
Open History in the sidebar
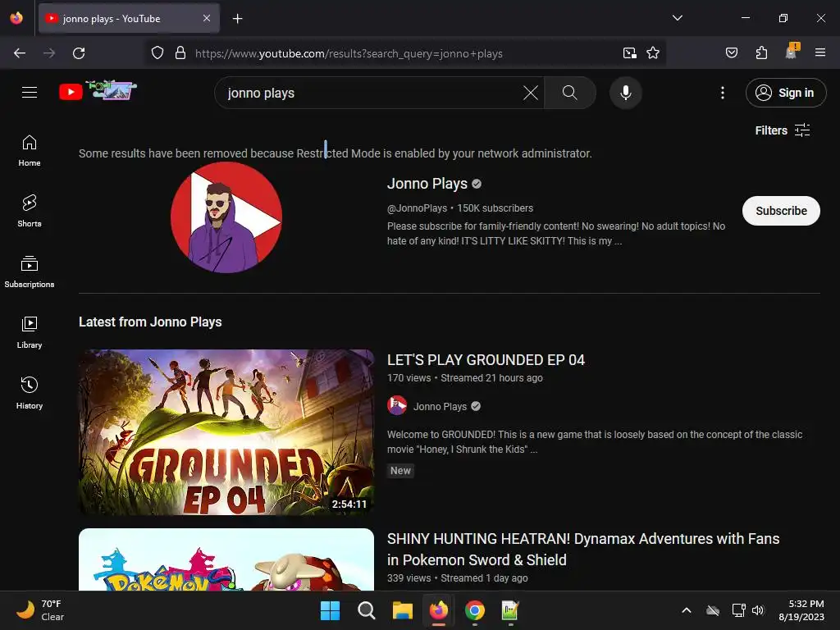click(30, 393)
